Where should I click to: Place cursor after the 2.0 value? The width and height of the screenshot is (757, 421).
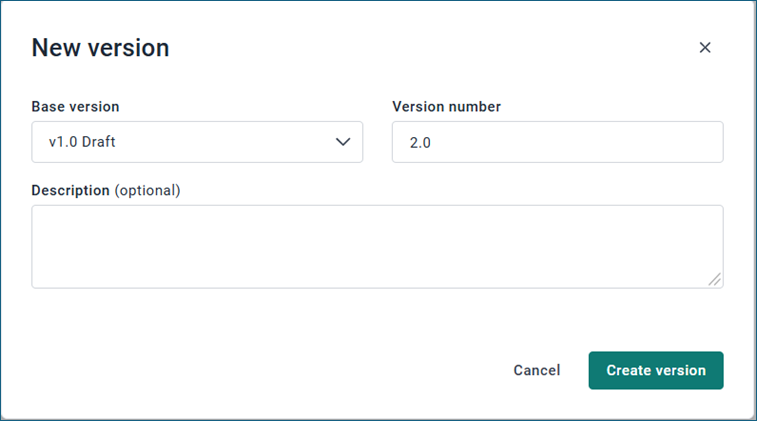tap(433, 142)
